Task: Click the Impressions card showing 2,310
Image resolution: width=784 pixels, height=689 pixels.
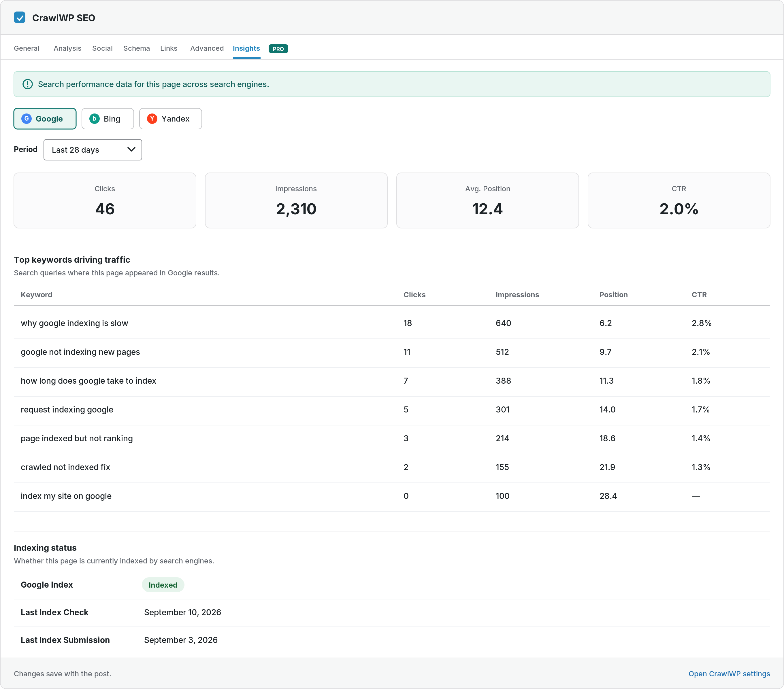Action: point(296,200)
